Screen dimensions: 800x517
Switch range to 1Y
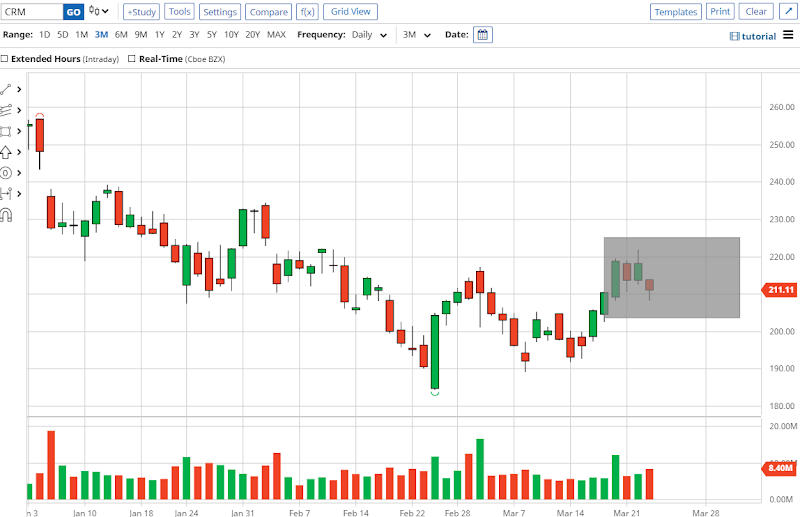click(x=160, y=35)
